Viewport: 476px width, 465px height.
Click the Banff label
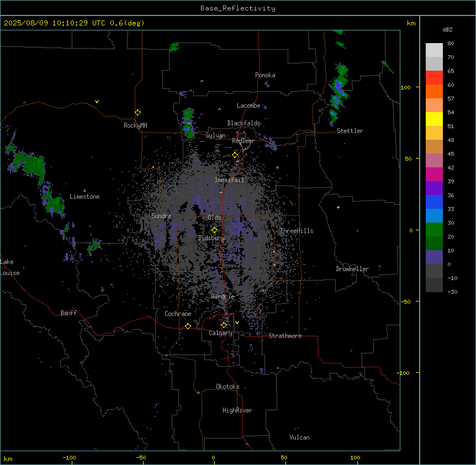(68, 313)
